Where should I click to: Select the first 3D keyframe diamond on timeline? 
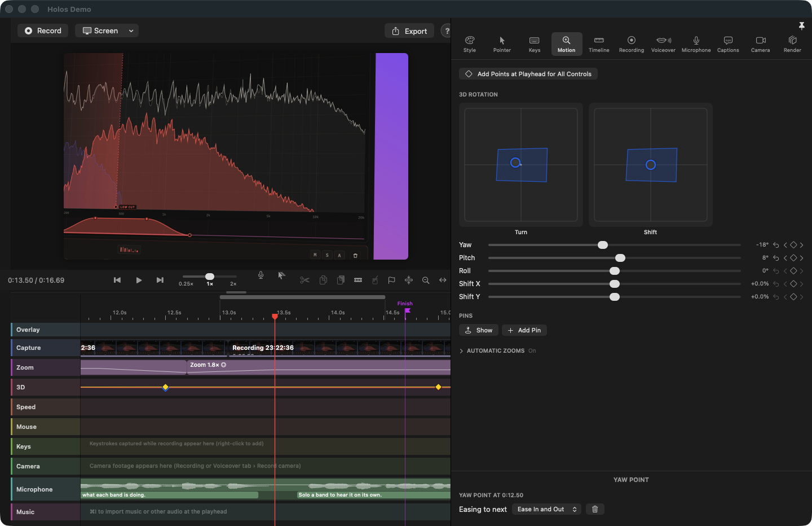pos(165,387)
